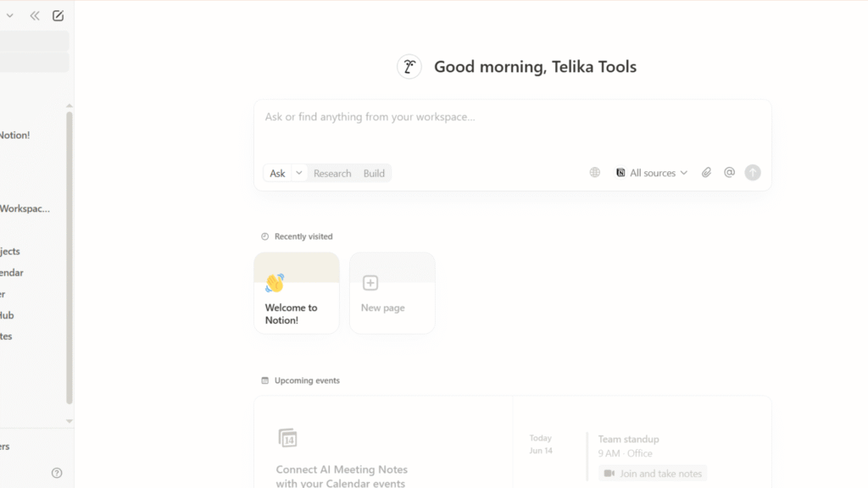Image resolution: width=868 pixels, height=488 pixels.
Task: Expand the chevron next to Ask
Action: tap(299, 173)
